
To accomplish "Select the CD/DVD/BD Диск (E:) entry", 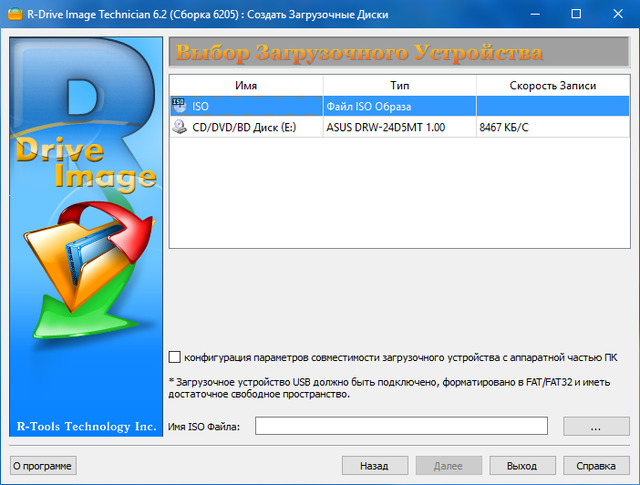I will coord(244,127).
